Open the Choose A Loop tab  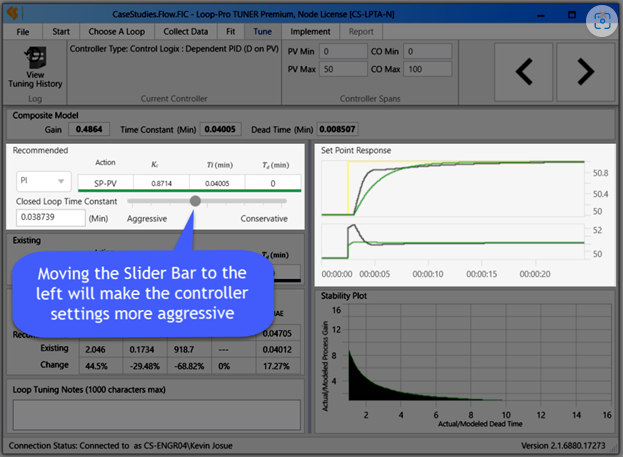tap(116, 32)
